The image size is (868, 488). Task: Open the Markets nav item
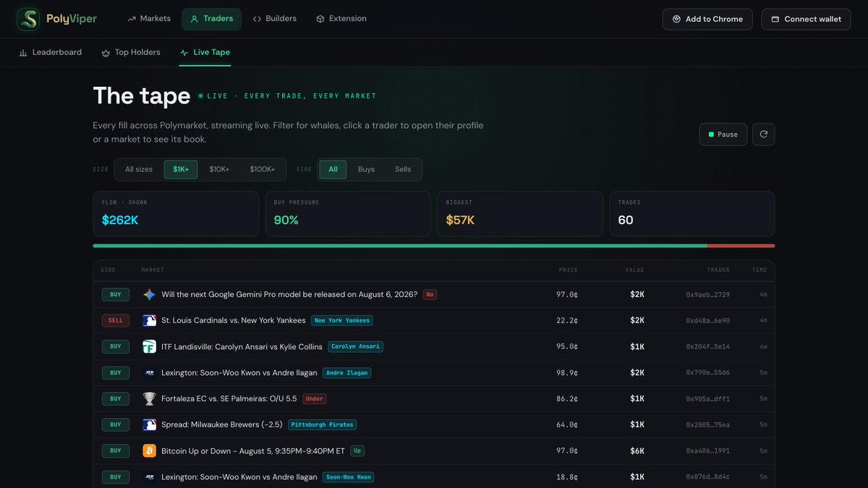tap(149, 19)
